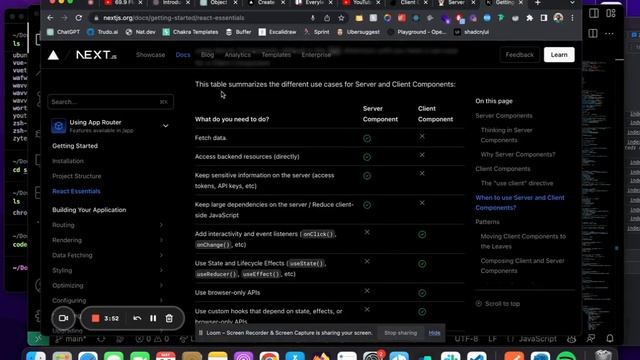Screen dimensions: 640x360
Task: Click the UTF-8 encoding in VS Code status bar
Action: coord(466,339)
